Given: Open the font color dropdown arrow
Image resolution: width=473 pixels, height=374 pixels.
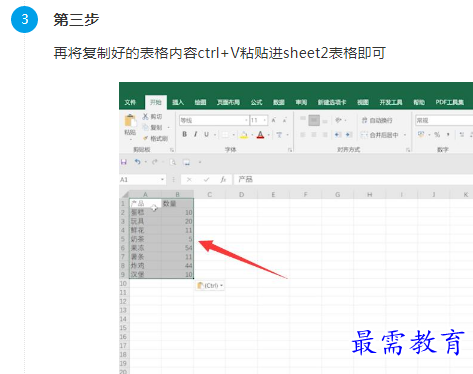Looking at the screenshot, I should [x=268, y=135].
